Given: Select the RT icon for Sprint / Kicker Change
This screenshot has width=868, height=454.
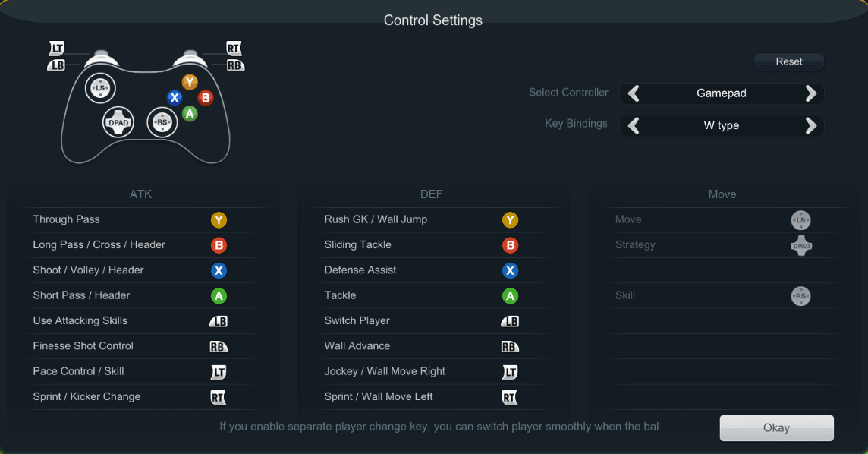Looking at the screenshot, I should click(x=219, y=397).
